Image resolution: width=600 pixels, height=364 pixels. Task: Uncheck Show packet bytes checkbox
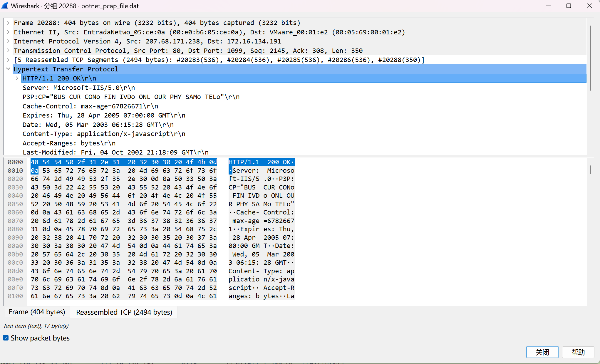6,338
